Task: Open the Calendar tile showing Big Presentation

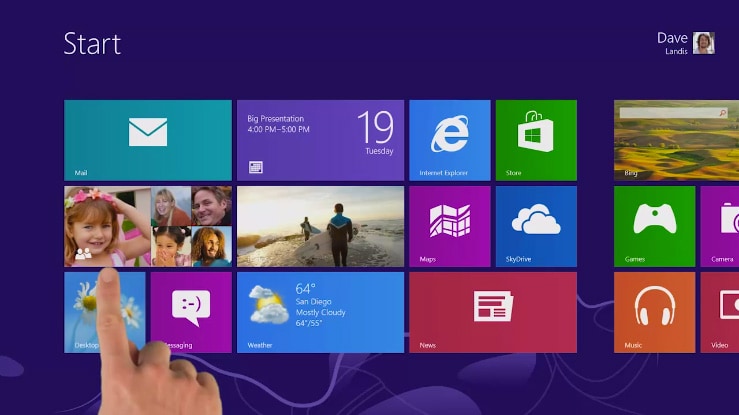Action: click(320, 140)
